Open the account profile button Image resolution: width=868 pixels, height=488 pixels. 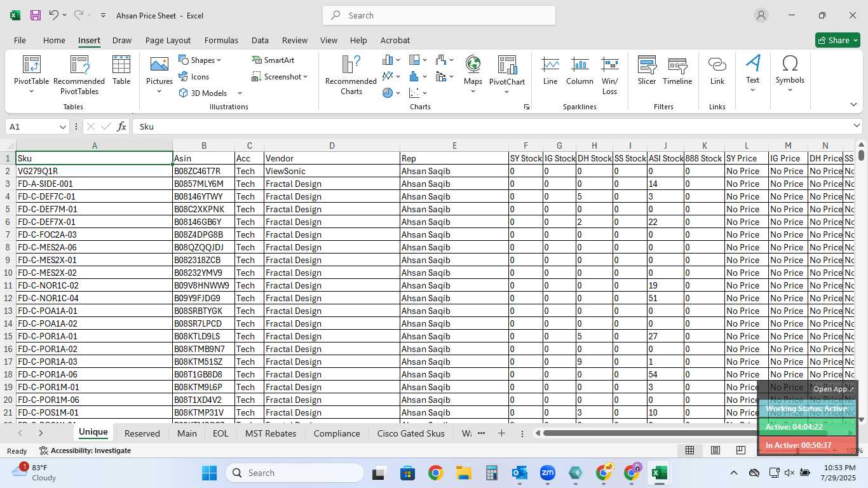[x=761, y=15]
